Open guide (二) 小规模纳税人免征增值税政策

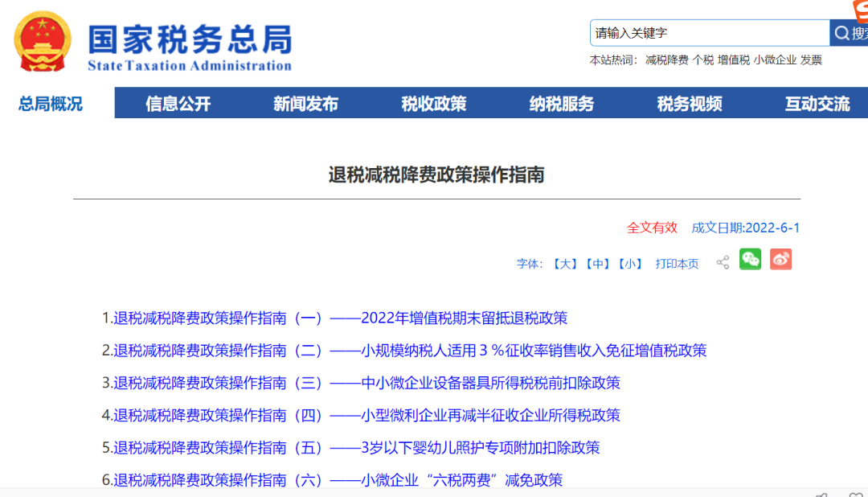[x=410, y=350]
